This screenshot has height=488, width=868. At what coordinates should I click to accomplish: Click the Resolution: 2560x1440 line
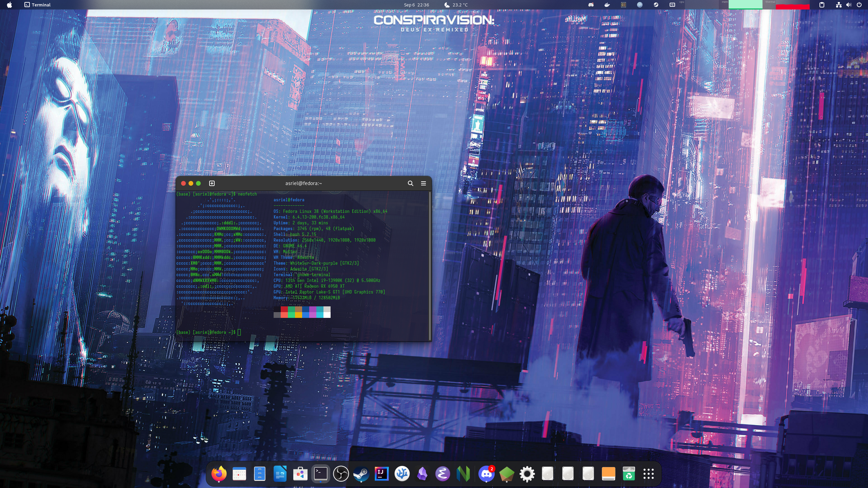[x=324, y=240]
